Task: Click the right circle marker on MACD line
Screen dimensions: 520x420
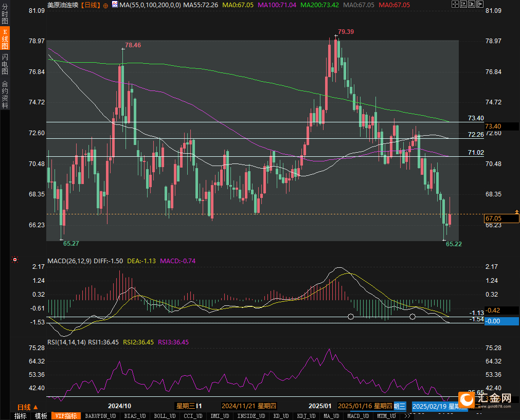Action: tap(412, 317)
